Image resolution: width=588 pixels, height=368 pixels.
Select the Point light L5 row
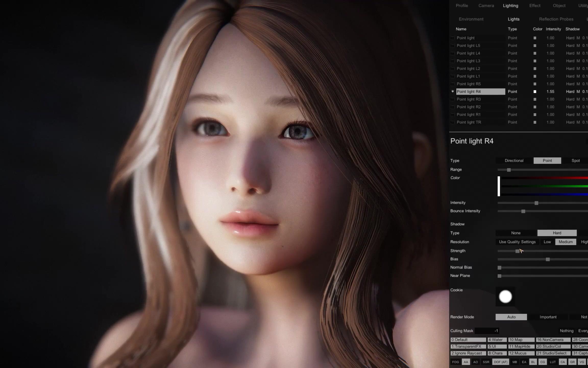(481, 45)
